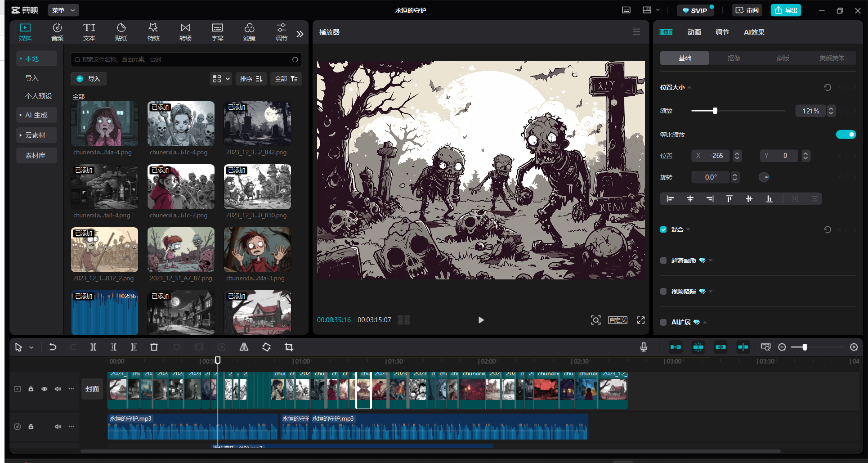Open the 排序 sort dropdown
868x463 pixels.
coord(251,79)
